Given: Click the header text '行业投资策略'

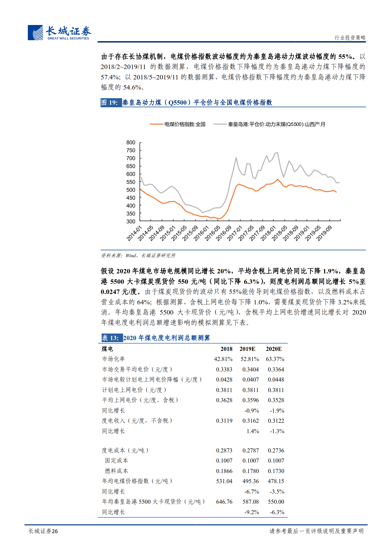Looking at the screenshot, I should coord(350,38).
